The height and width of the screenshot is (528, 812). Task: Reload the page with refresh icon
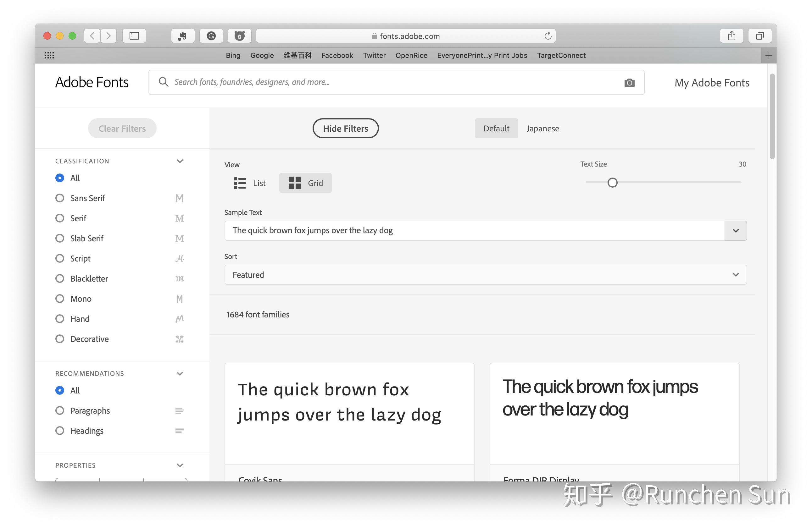coord(548,36)
